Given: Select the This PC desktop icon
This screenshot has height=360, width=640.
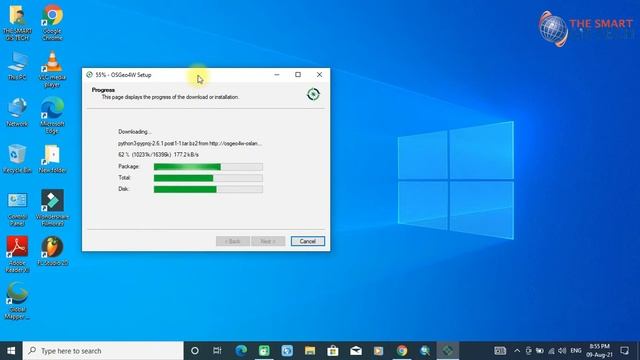Looking at the screenshot, I should click(17, 66).
